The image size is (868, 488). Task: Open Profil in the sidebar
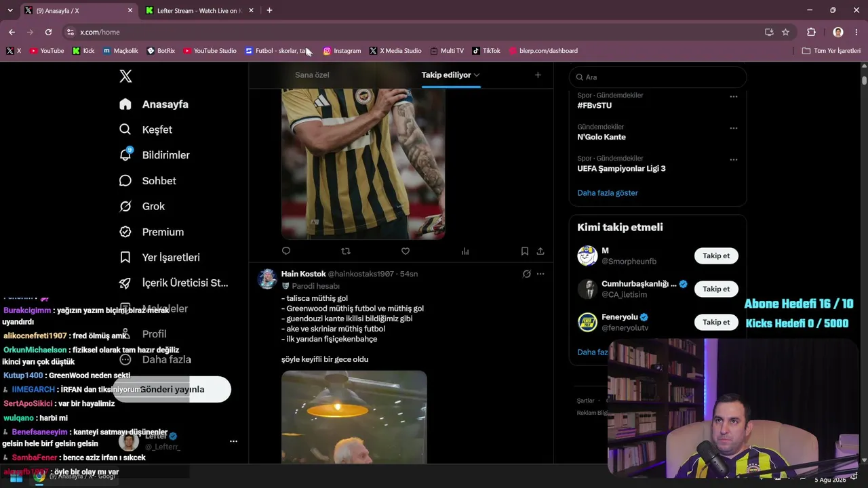[x=142, y=334]
